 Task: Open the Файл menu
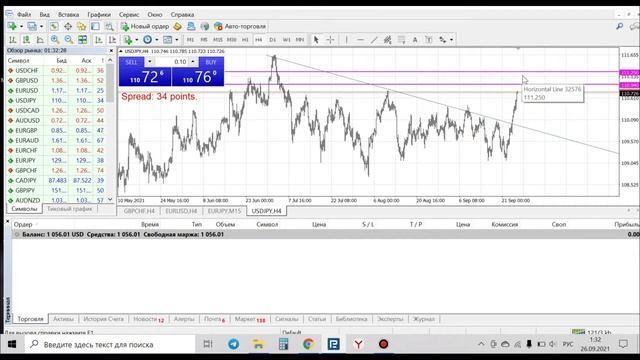pos(24,14)
